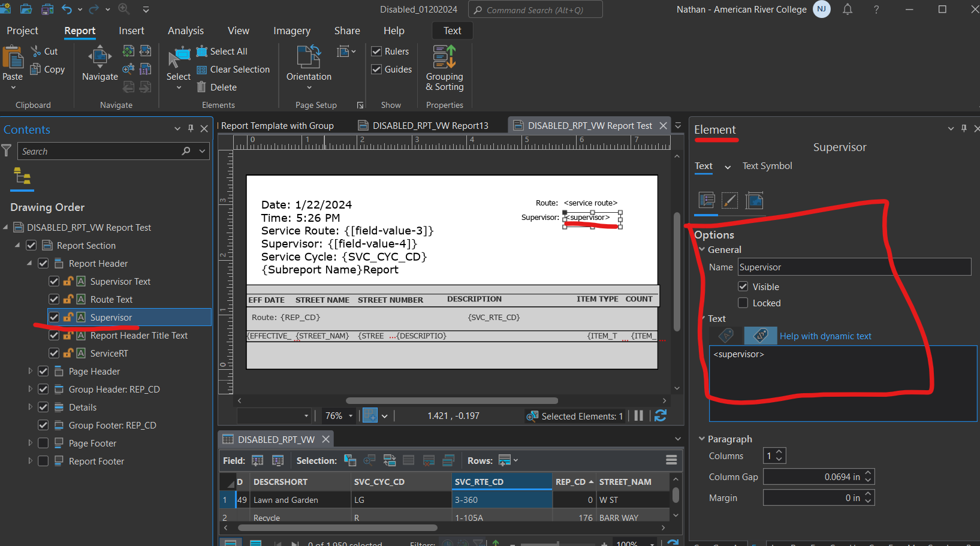Expand the Page Footer tree item

(31, 443)
